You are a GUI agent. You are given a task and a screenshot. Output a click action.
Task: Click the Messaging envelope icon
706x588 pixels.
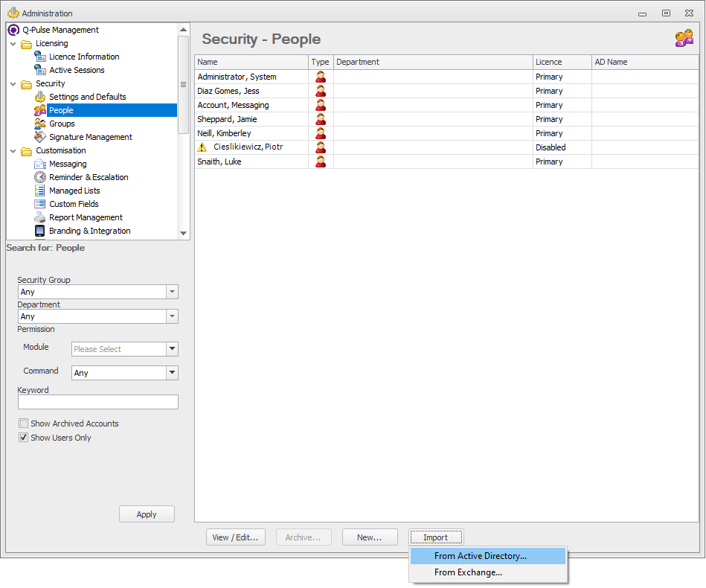click(40, 164)
